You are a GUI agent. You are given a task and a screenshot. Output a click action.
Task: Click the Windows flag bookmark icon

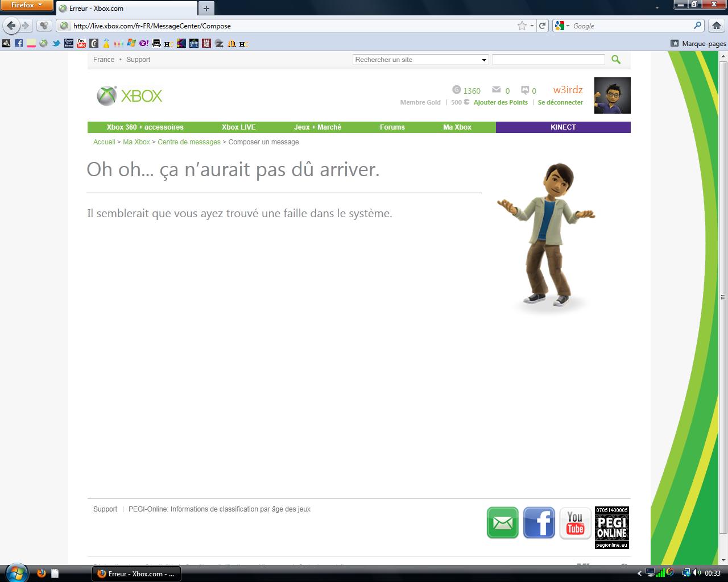[x=131, y=43]
